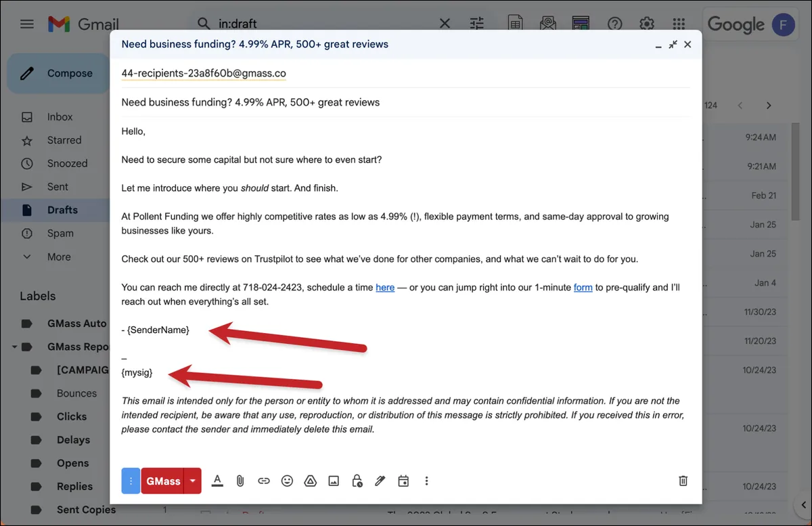Screen dimensions: 812x526
Task: Open Snoozed folder
Action: [67, 163]
